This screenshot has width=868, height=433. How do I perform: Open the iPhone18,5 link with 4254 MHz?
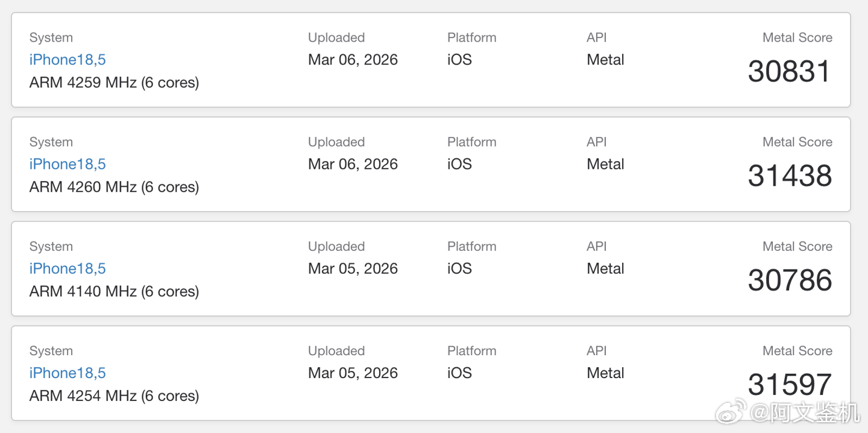[x=68, y=373]
